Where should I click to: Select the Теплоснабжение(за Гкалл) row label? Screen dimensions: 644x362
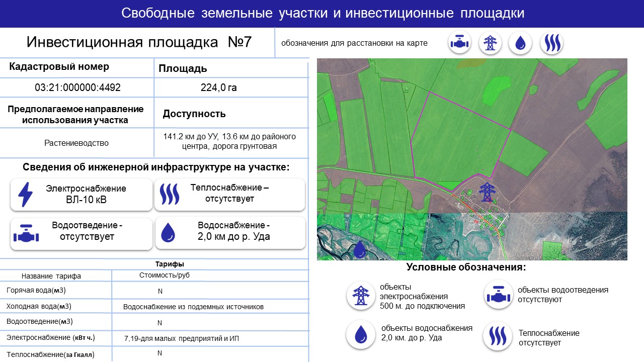point(50,354)
